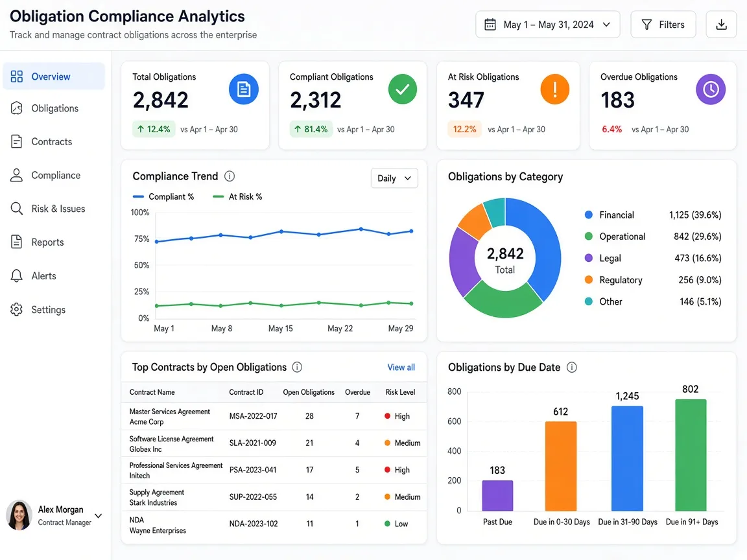This screenshot has width=747, height=560.
Task: Expand the Alex Morgan user menu chevron
Action: (98, 516)
